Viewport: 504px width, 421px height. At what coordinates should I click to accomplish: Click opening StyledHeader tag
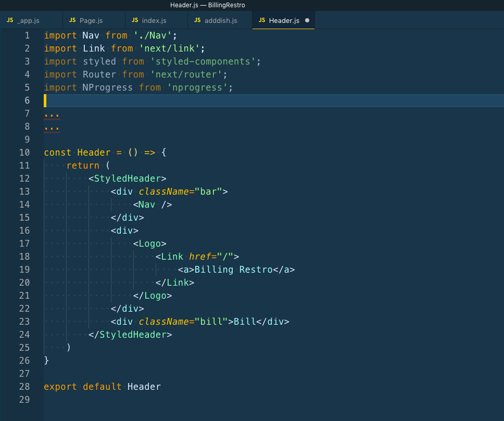click(127, 178)
